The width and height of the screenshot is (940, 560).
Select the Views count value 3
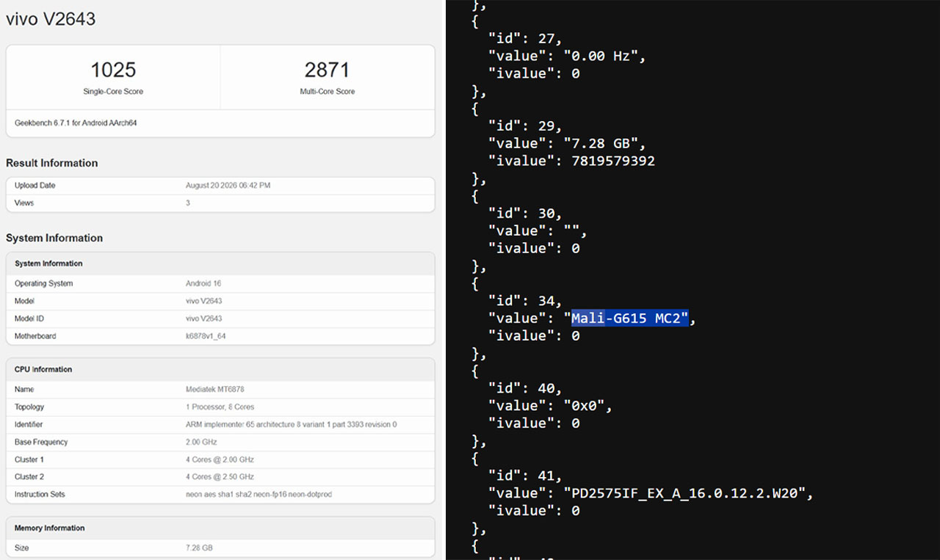click(x=188, y=203)
